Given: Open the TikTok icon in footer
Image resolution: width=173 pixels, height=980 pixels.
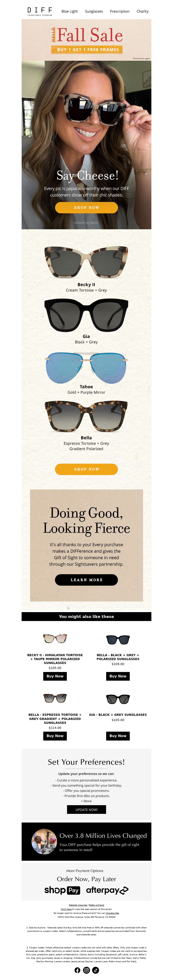Looking at the screenshot, I should (x=96, y=970).
